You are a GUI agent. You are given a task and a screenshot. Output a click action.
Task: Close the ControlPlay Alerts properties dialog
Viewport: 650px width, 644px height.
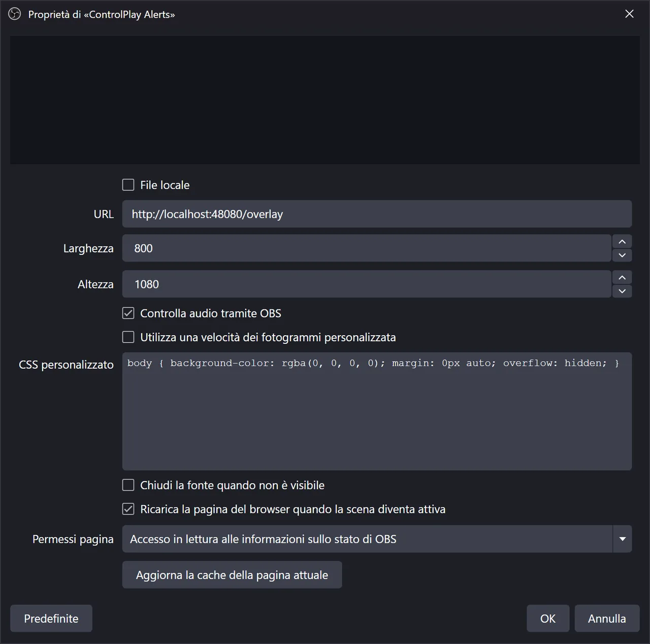coord(629,14)
